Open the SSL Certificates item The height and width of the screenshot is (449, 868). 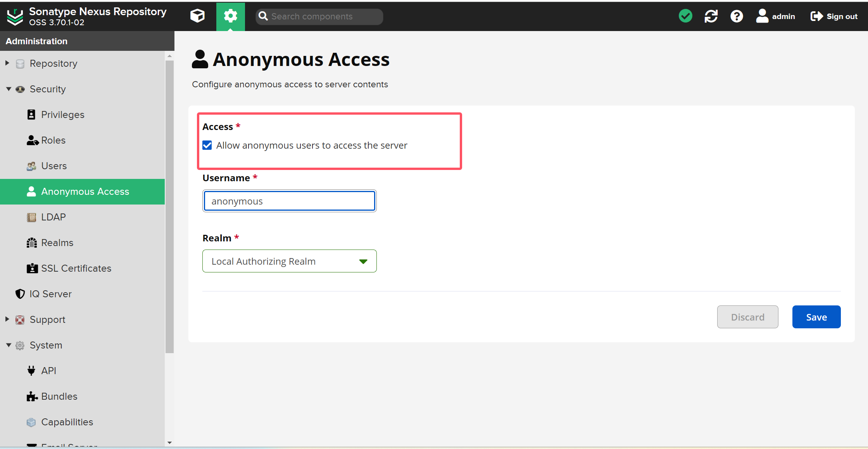click(76, 268)
